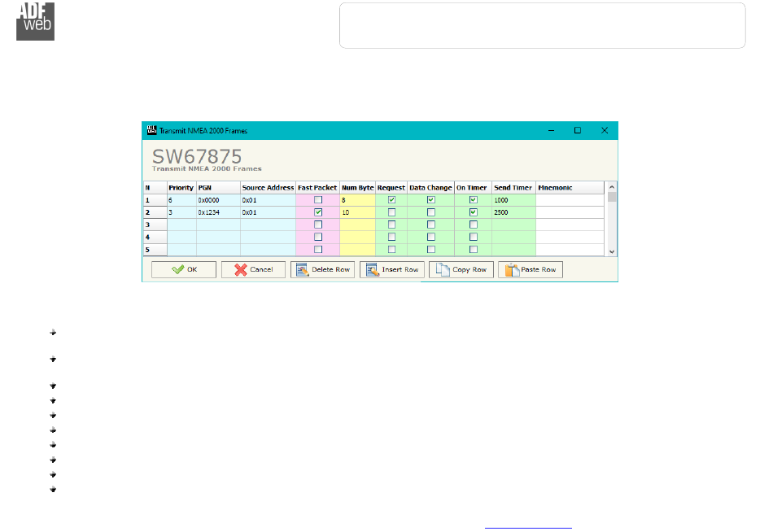Uncheck Fast Packet checkbox in row 2
This screenshot has height=532, width=773.
tap(318, 212)
